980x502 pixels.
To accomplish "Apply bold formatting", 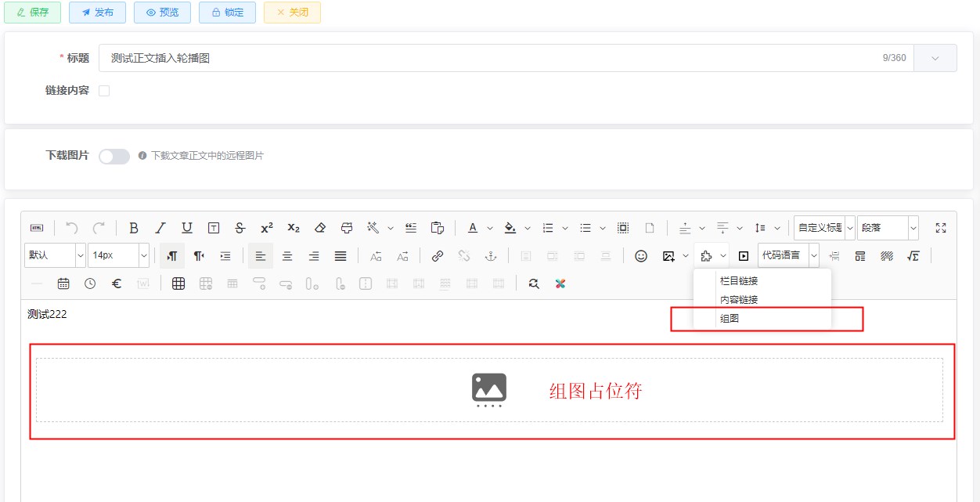I will [134, 228].
